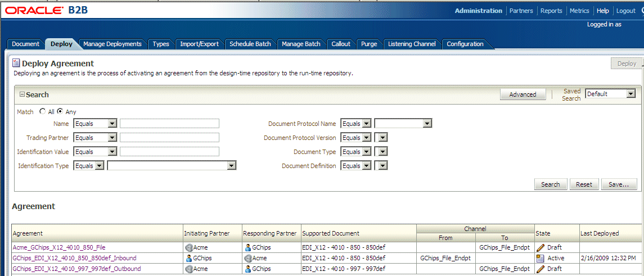Open the Acme_GChips_X12_4010_850_File agreement
Viewport: 644px width, 276px height.
(59, 247)
